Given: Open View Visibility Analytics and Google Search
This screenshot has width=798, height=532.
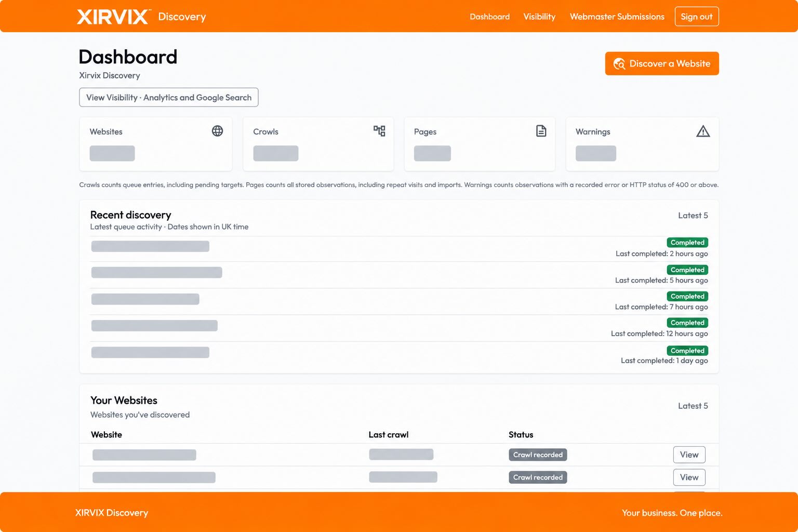Looking at the screenshot, I should tap(169, 97).
